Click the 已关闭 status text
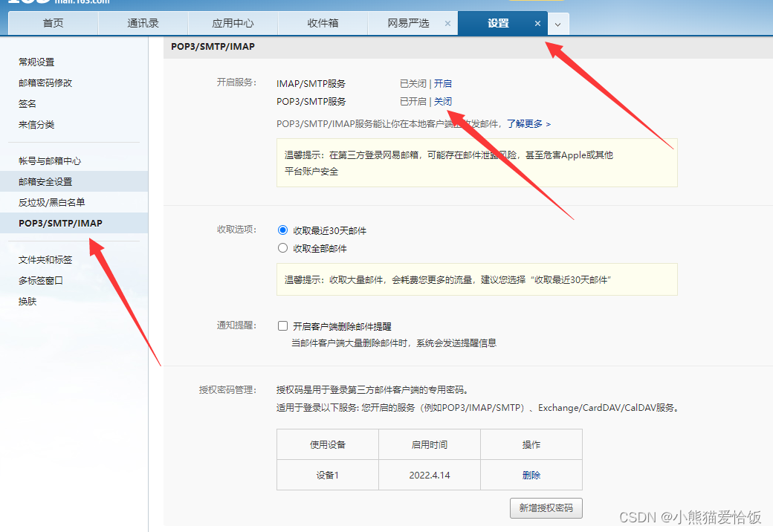 (x=413, y=84)
